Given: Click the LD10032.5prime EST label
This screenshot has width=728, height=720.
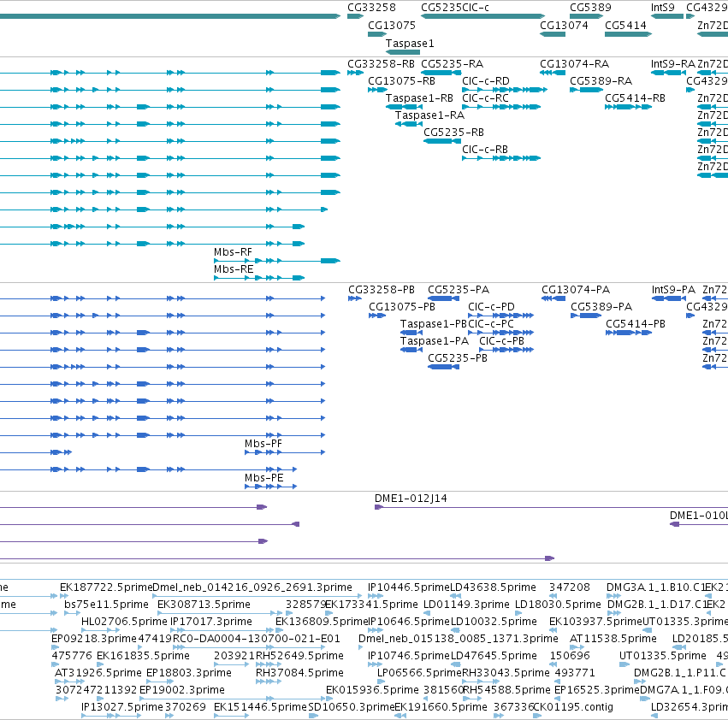Looking at the screenshot, I should [x=494, y=622].
